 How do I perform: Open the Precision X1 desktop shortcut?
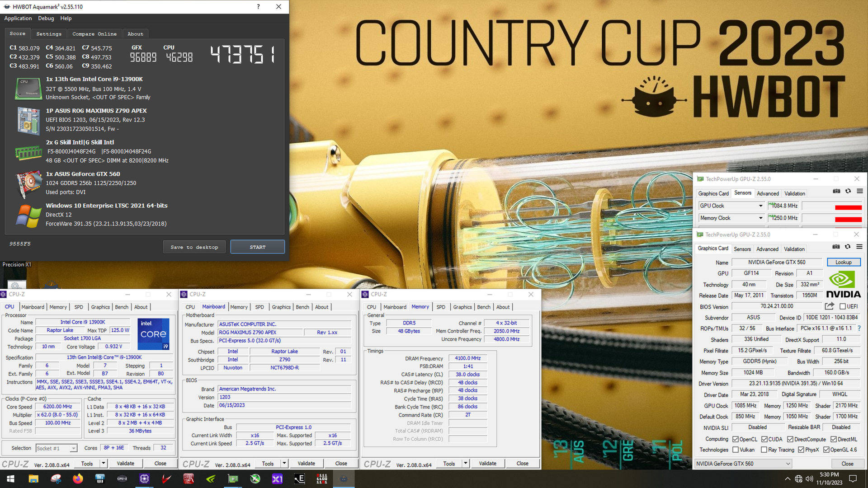pos(17,264)
